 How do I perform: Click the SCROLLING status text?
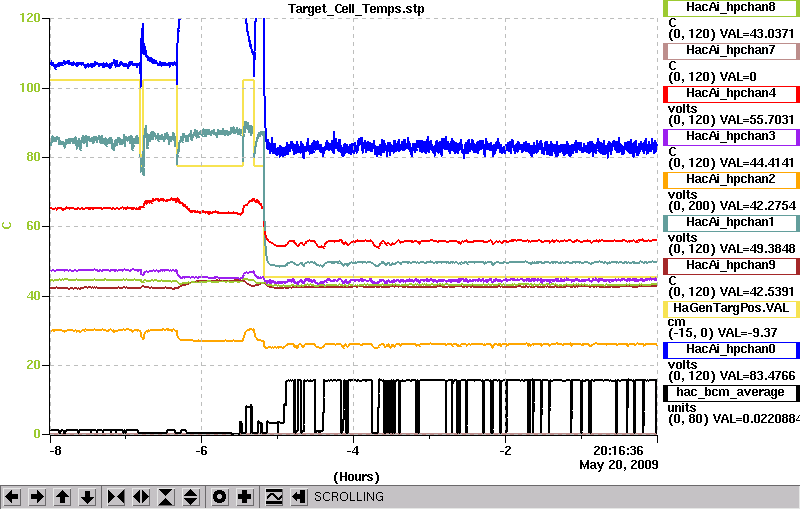click(x=348, y=497)
